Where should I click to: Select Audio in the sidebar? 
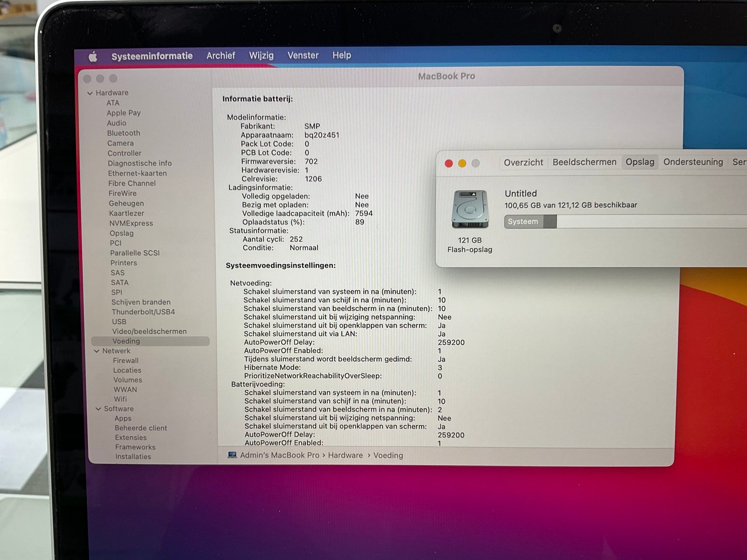tap(117, 123)
